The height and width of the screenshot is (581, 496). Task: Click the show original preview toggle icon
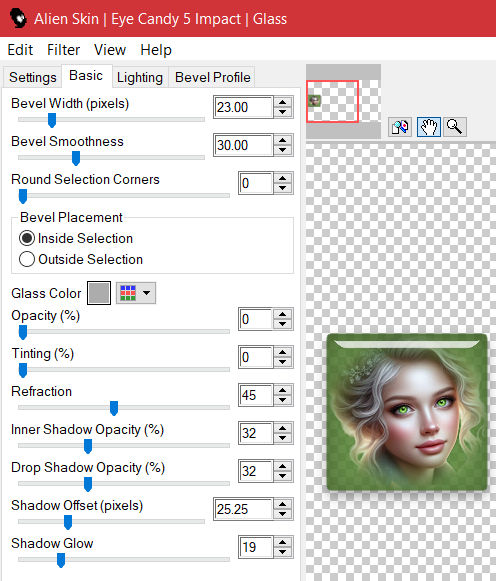[x=400, y=127]
